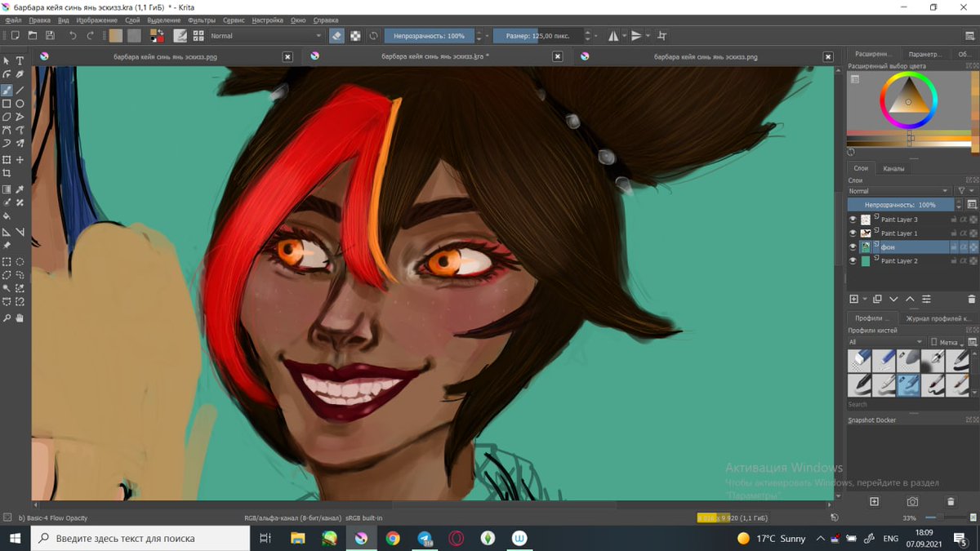The width and height of the screenshot is (980, 551).
Task: Activate the wrap around mode icon
Action: [x=662, y=36]
